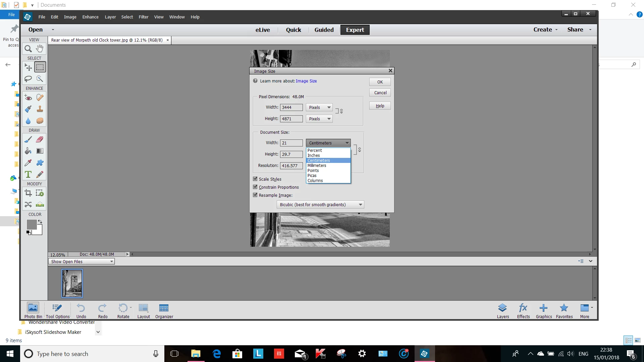Select the Hand tool

point(40,49)
